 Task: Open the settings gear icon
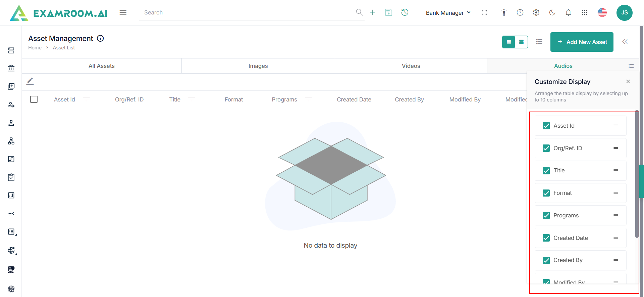coord(536,12)
